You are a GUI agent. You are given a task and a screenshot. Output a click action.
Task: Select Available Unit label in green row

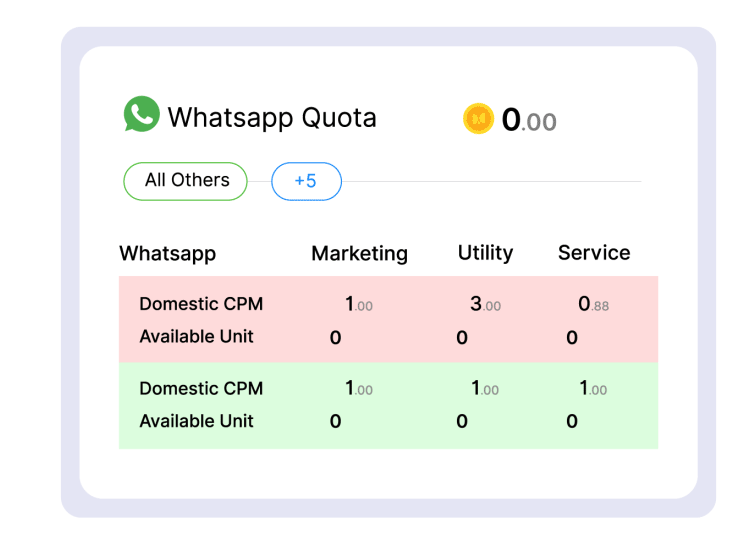pos(196,421)
